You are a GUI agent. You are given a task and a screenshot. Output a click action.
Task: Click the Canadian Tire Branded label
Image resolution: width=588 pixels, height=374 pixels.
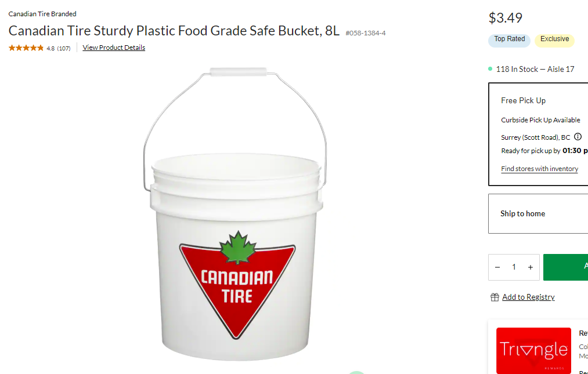(x=42, y=14)
